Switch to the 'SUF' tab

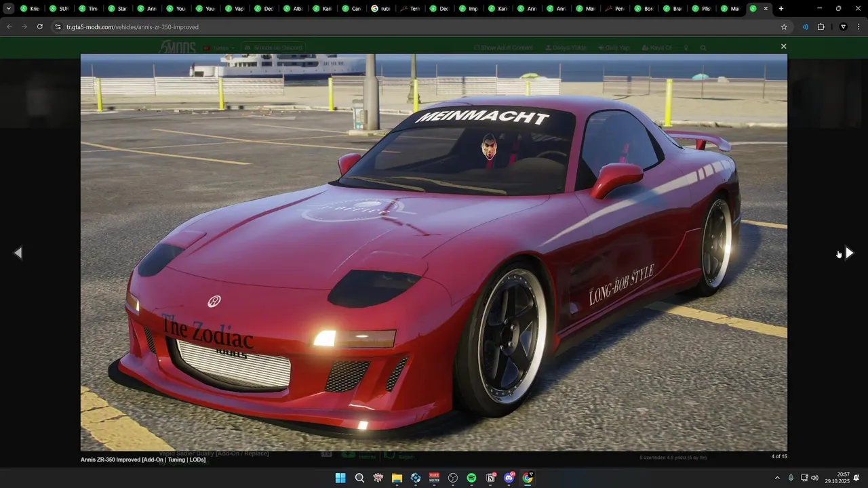coord(59,9)
